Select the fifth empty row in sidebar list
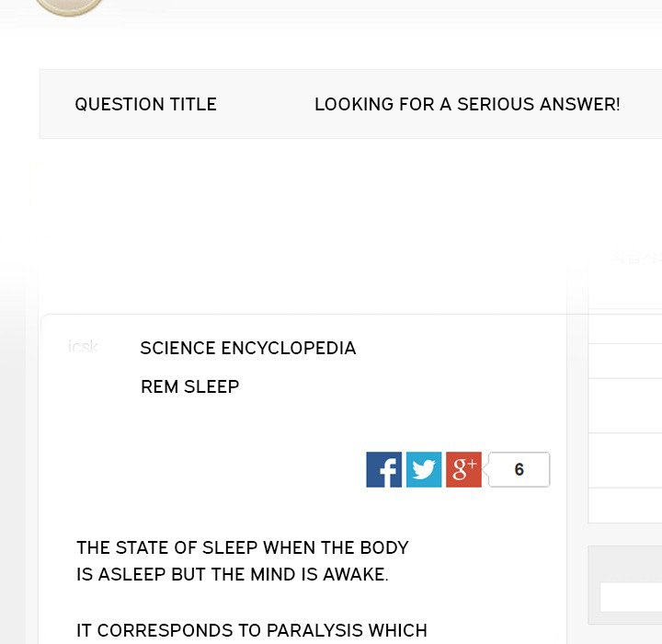 [625, 505]
